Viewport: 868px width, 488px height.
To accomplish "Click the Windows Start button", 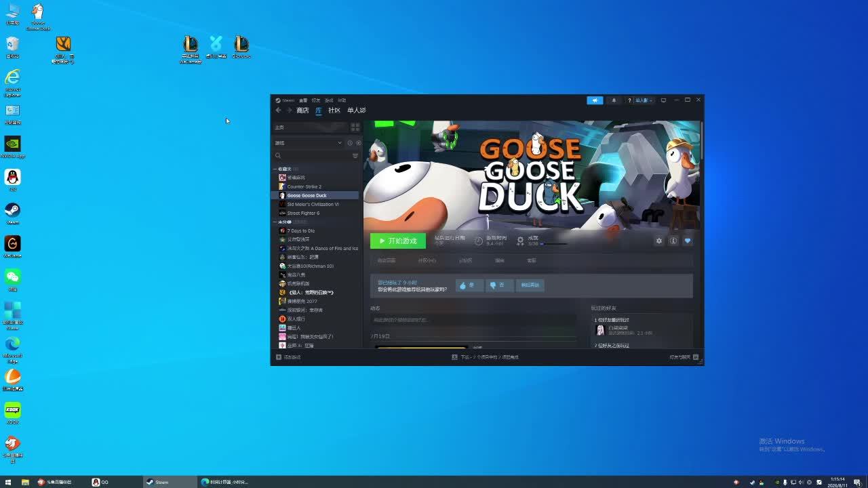I will [x=8, y=482].
